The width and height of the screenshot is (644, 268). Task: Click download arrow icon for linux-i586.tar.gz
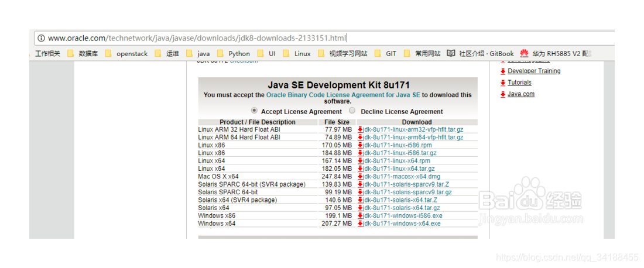360,153
